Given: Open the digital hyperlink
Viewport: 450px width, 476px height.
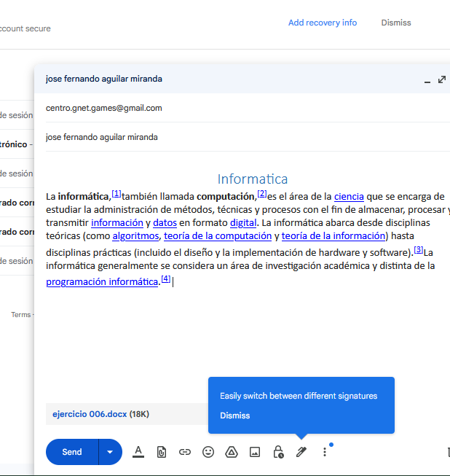Looking at the screenshot, I should tap(243, 223).
